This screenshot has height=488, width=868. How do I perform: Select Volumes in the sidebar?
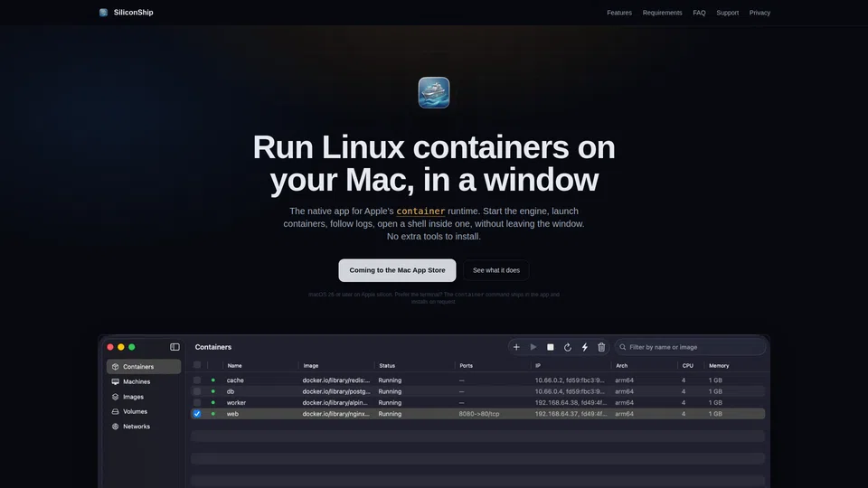click(x=144, y=411)
